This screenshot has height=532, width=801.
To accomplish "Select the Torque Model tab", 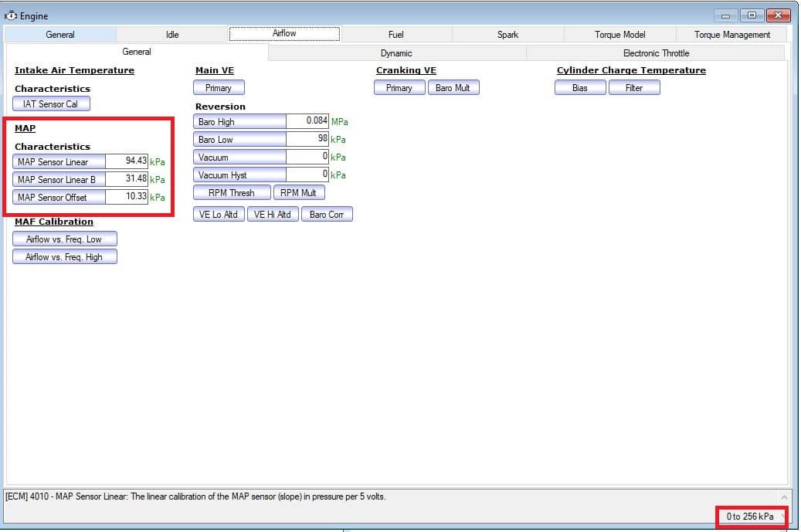I will (619, 35).
